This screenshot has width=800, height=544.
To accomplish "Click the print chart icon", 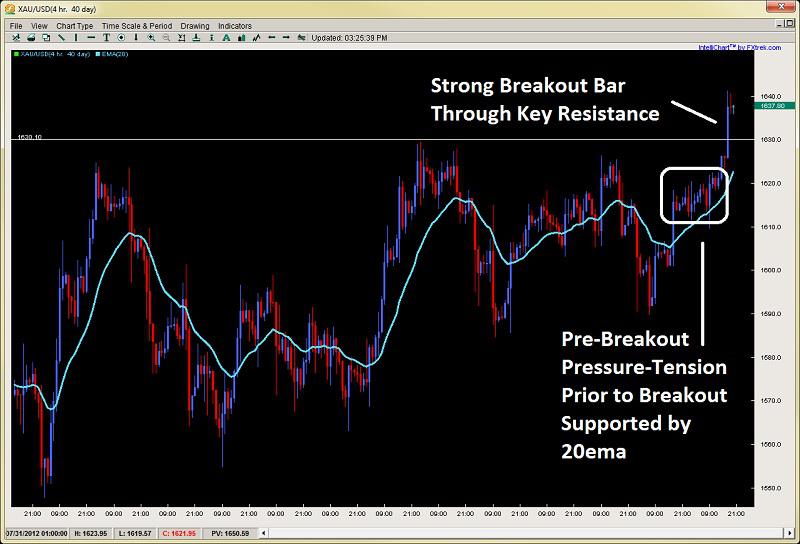I will click(x=31, y=38).
